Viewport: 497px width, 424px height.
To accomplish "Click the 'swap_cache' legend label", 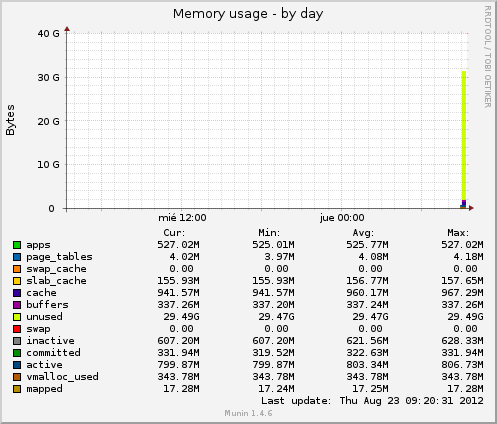I will click(56, 269).
